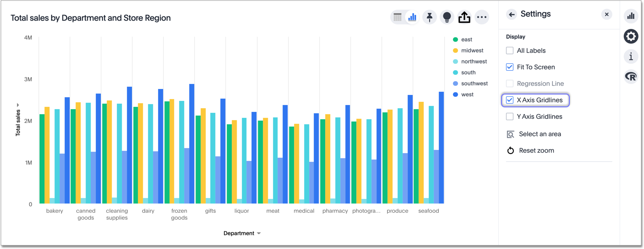Expand the Department axis dropdown
644x249 pixels.
click(259, 233)
